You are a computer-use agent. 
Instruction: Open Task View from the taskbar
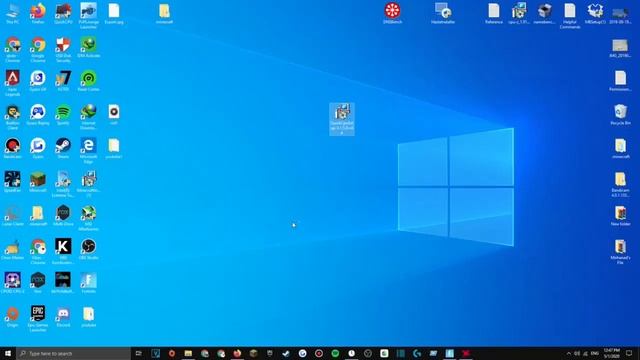click(139, 353)
